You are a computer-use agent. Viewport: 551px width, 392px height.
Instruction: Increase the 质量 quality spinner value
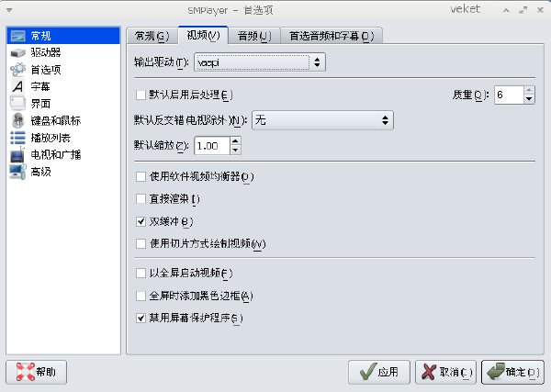click(x=529, y=91)
